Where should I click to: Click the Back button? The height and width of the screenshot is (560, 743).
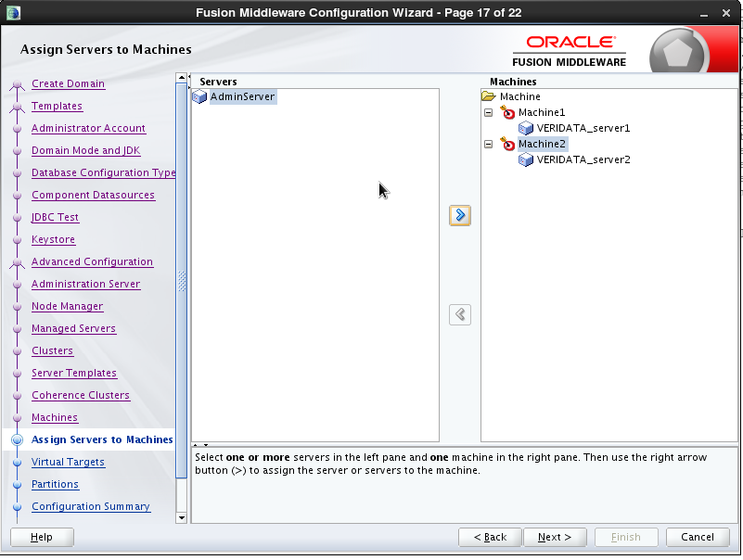tap(490, 537)
